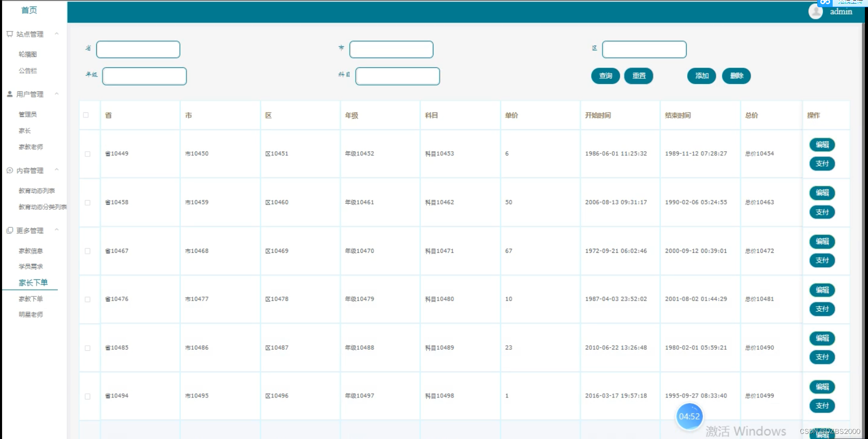Click the 用户管理 person icon
The image size is (868, 439).
point(10,94)
